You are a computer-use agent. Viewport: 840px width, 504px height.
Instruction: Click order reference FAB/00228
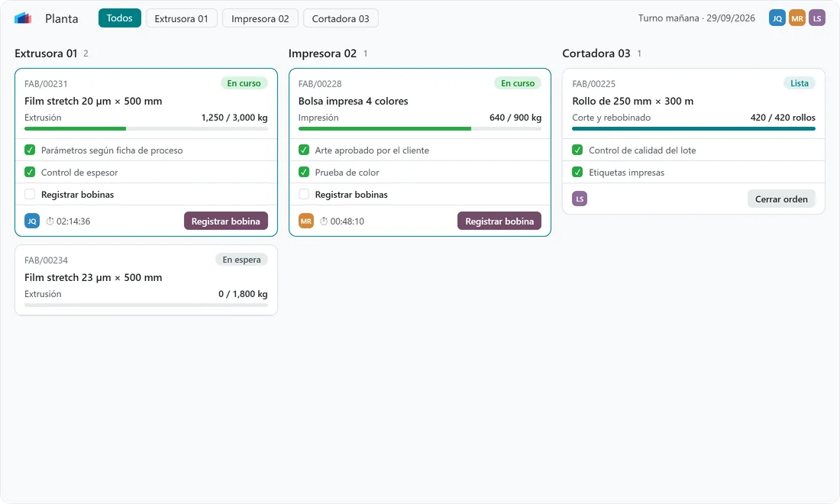(x=320, y=83)
